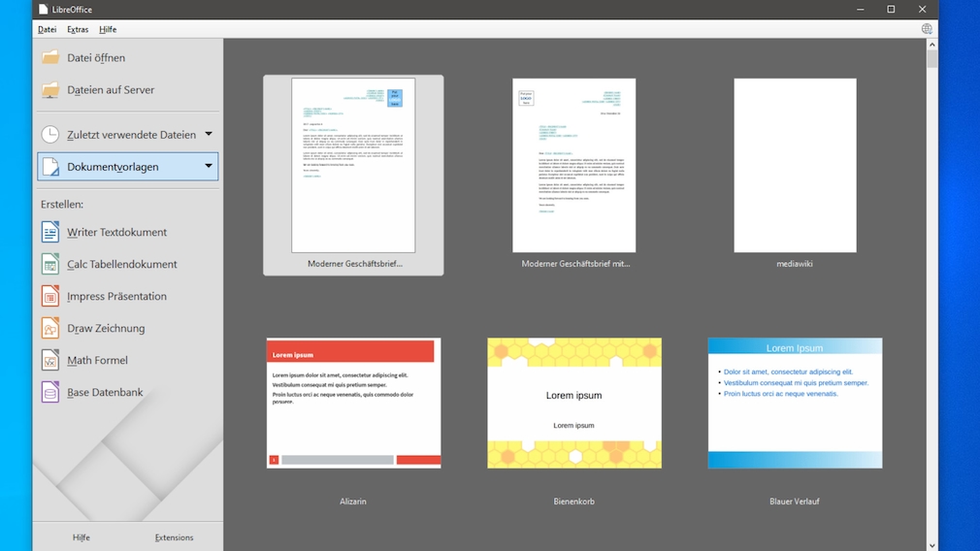The image size is (980, 551).
Task: Choose the Bienenkorb template thumbnail
Action: 573,403
